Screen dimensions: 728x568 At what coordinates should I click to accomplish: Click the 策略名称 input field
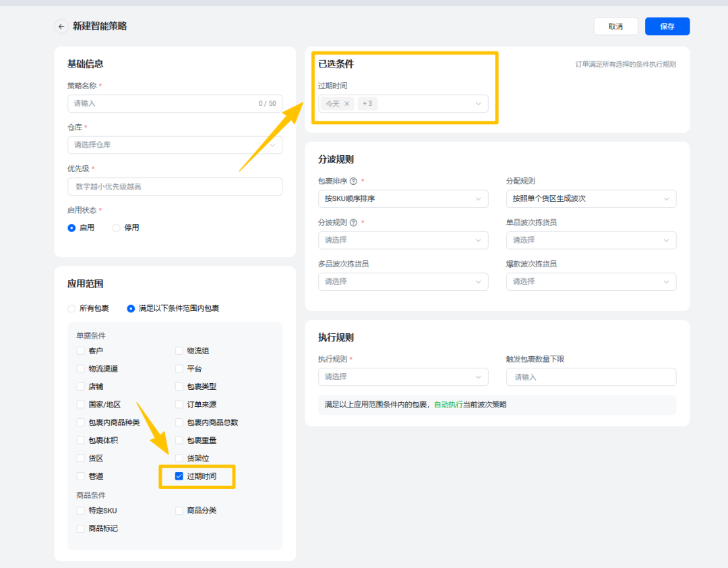[162, 103]
